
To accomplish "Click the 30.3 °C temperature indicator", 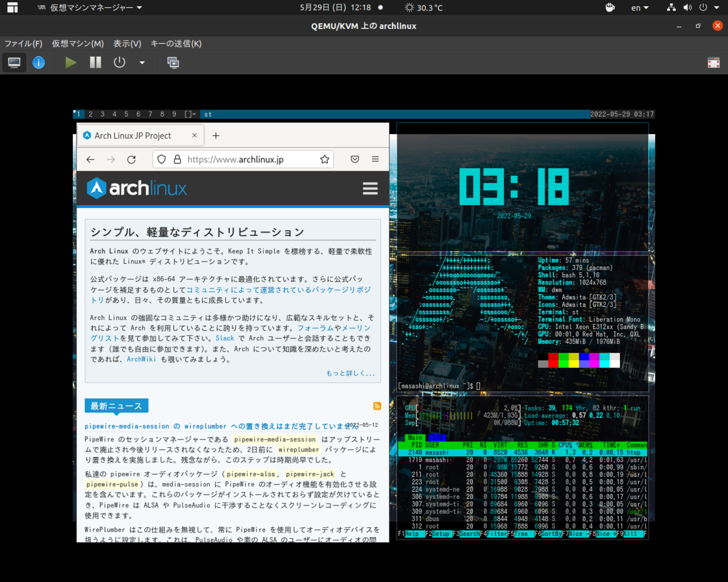I will click(423, 8).
